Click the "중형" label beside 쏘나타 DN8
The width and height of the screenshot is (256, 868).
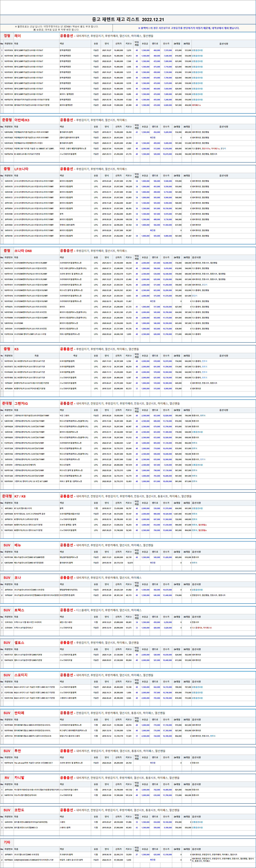pyautogui.click(x=7, y=251)
